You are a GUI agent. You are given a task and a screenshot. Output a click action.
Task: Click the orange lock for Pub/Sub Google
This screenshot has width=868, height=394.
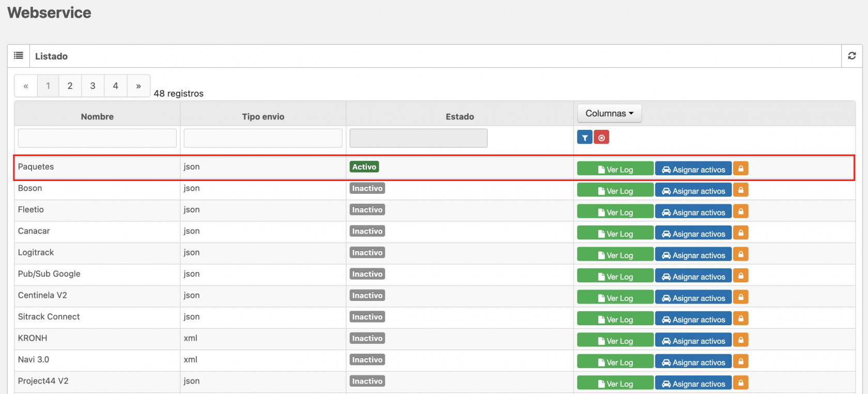[x=741, y=276]
